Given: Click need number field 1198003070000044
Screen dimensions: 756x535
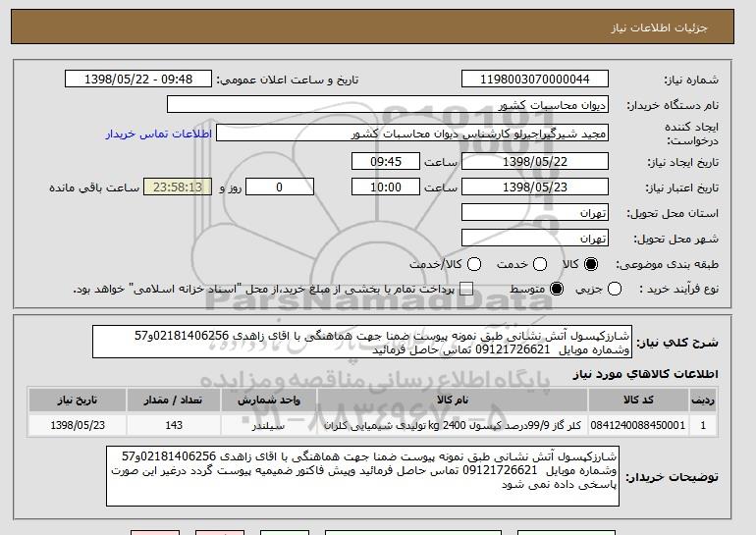Looking at the screenshot, I should [x=535, y=80].
